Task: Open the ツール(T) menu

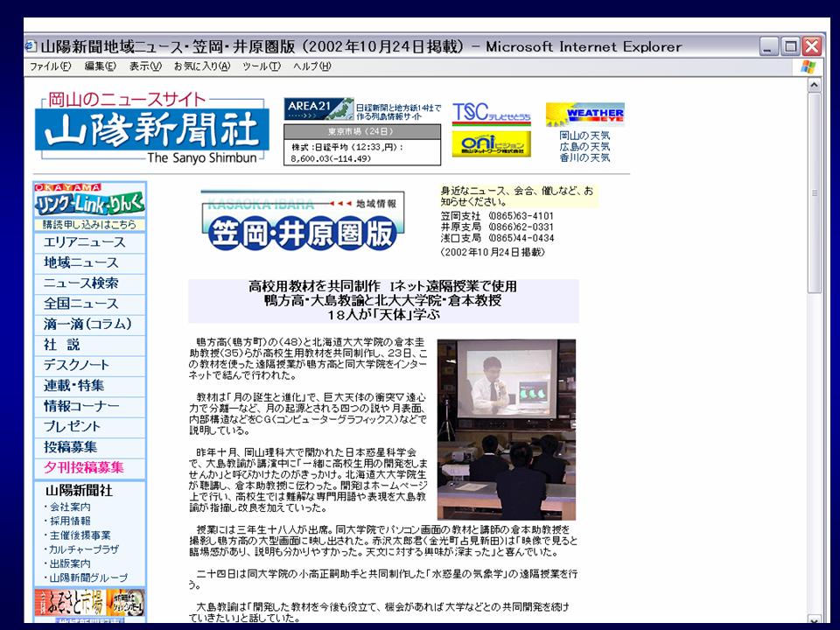Action: click(261, 66)
